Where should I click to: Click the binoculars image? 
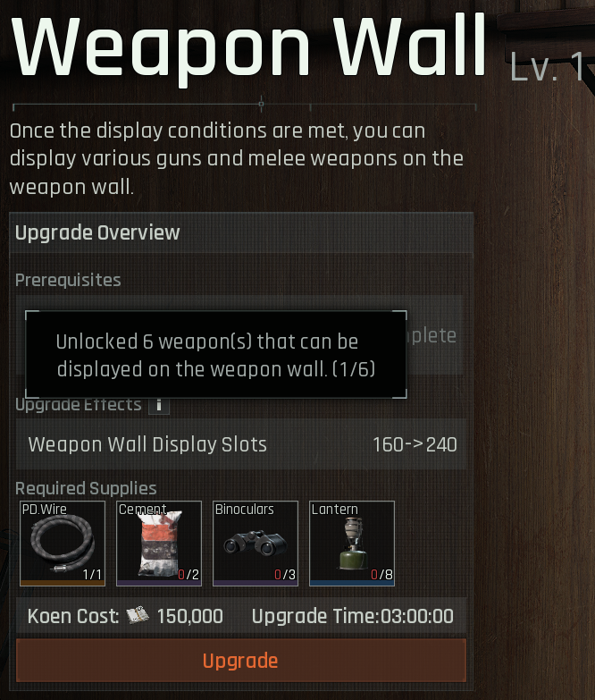pos(256,543)
